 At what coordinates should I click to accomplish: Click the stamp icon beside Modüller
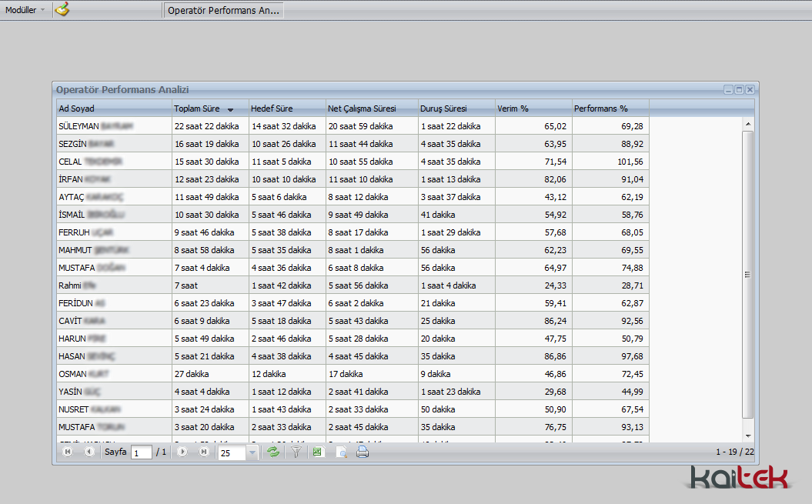(x=62, y=10)
